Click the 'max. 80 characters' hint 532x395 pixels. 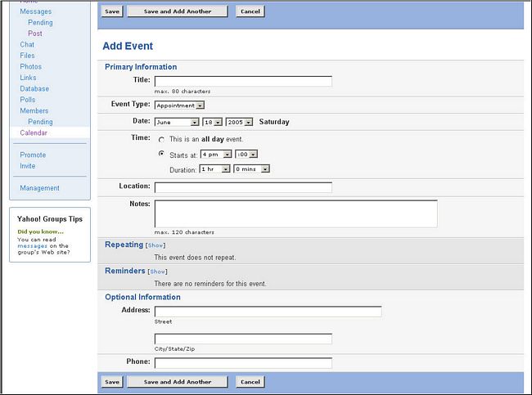point(183,92)
